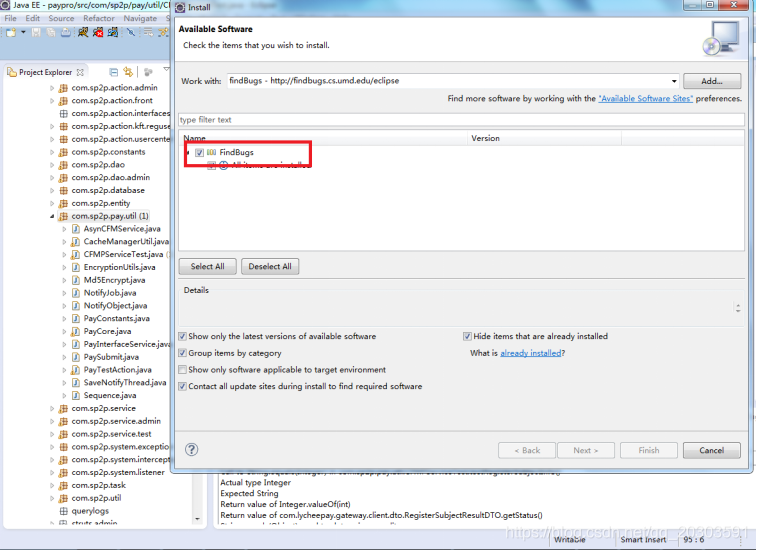This screenshot has width=757, height=551.
Task: Click the Java file icon of PaySubmit.java
Action: coord(75,357)
